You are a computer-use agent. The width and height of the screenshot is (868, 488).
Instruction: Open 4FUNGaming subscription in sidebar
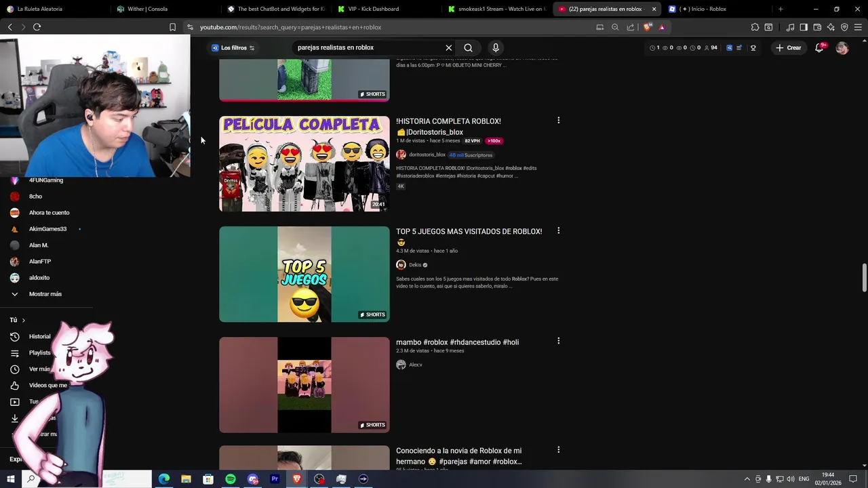(x=46, y=180)
